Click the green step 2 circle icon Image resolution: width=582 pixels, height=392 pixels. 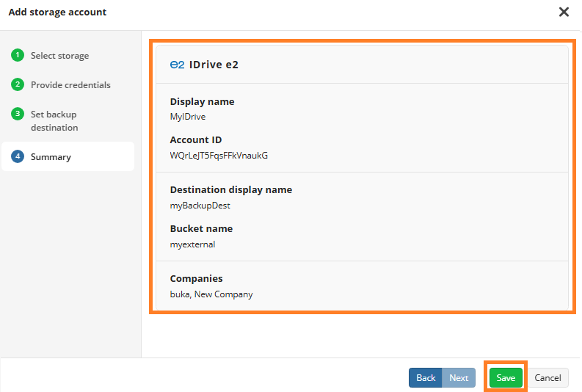18,84
